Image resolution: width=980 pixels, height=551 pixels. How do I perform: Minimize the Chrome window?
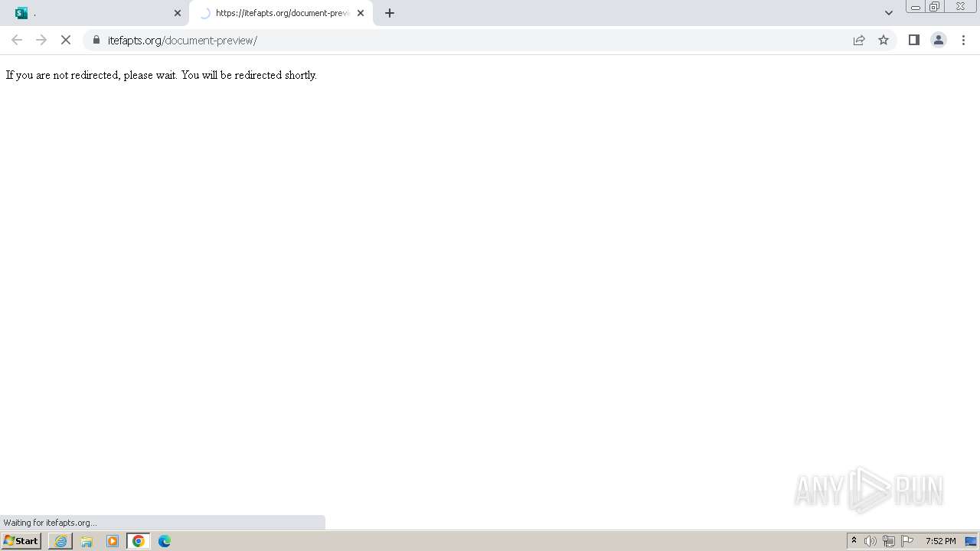(915, 7)
